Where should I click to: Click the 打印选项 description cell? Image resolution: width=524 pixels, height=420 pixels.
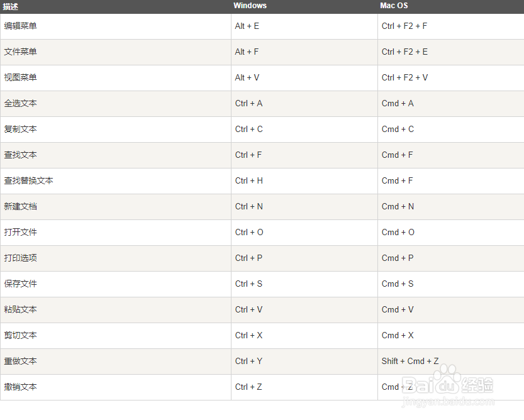(21, 258)
